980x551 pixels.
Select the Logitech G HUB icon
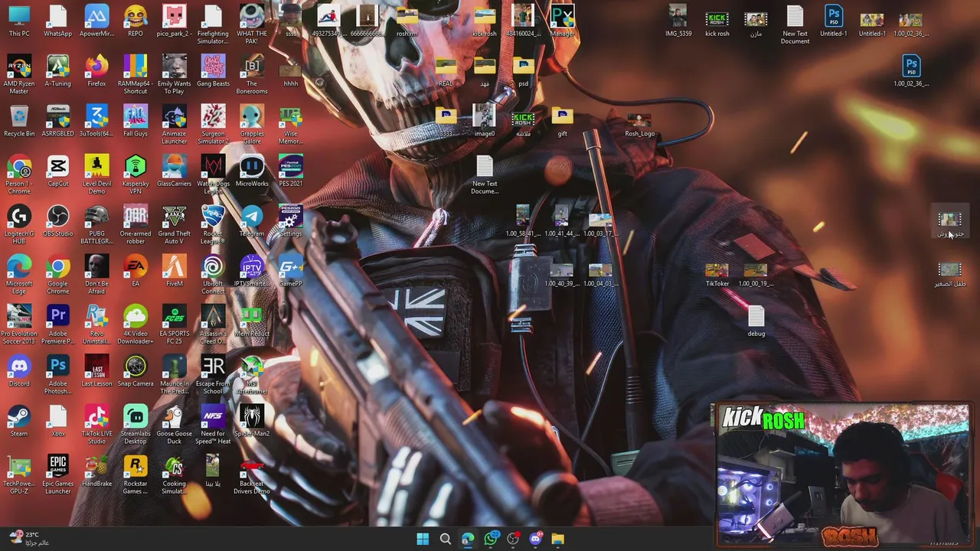click(19, 224)
